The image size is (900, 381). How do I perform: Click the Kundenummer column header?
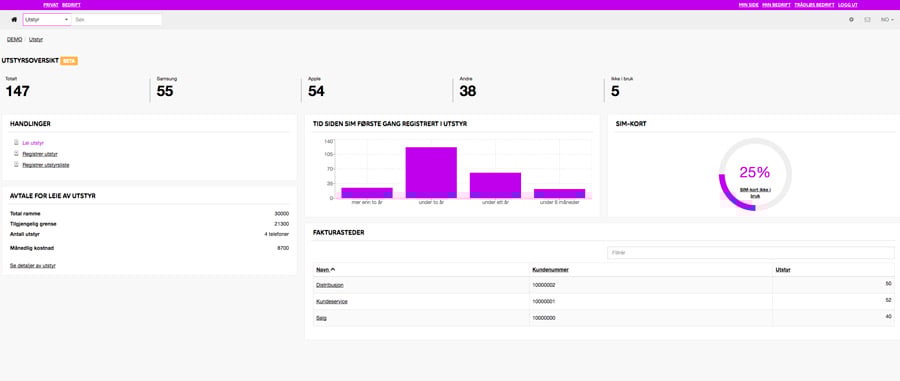coord(550,269)
